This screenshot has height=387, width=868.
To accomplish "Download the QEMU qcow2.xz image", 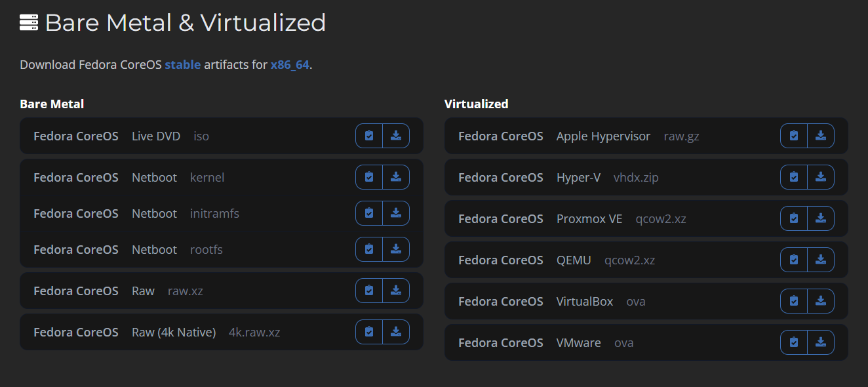I will pos(821,260).
